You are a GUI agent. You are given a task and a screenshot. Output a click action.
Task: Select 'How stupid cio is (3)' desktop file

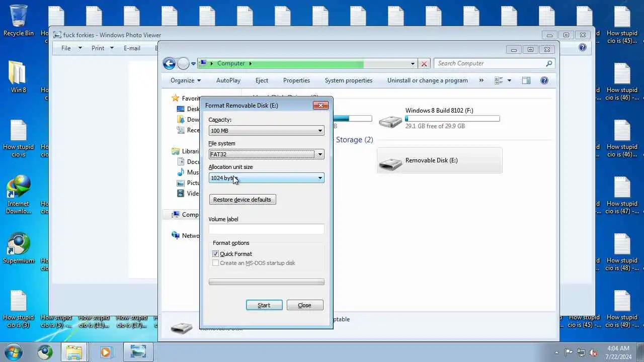click(19, 309)
